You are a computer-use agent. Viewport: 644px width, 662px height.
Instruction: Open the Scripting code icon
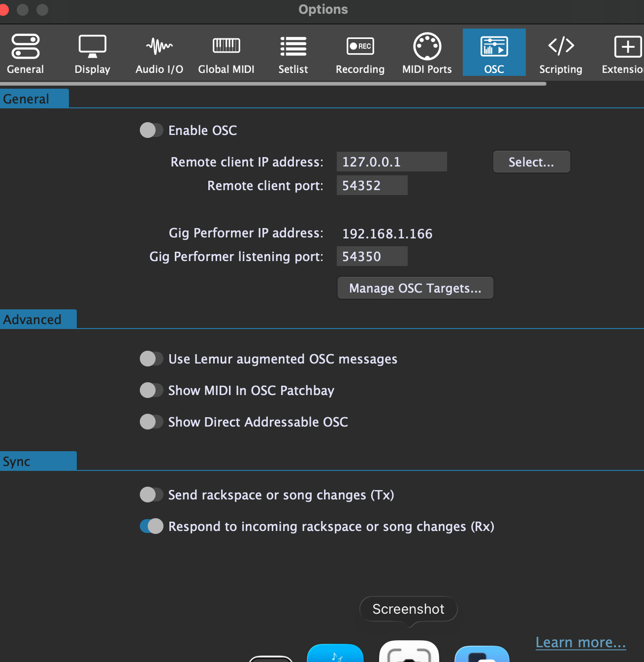click(x=561, y=46)
